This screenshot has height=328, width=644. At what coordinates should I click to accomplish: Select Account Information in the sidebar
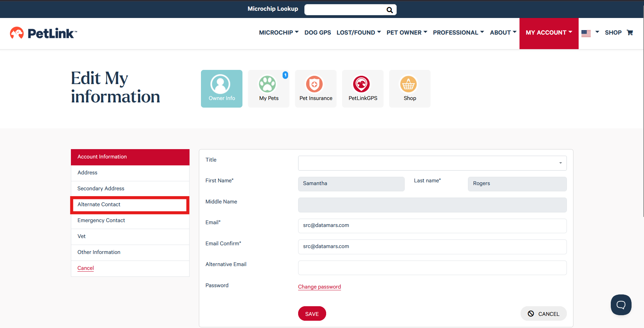[x=130, y=157]
